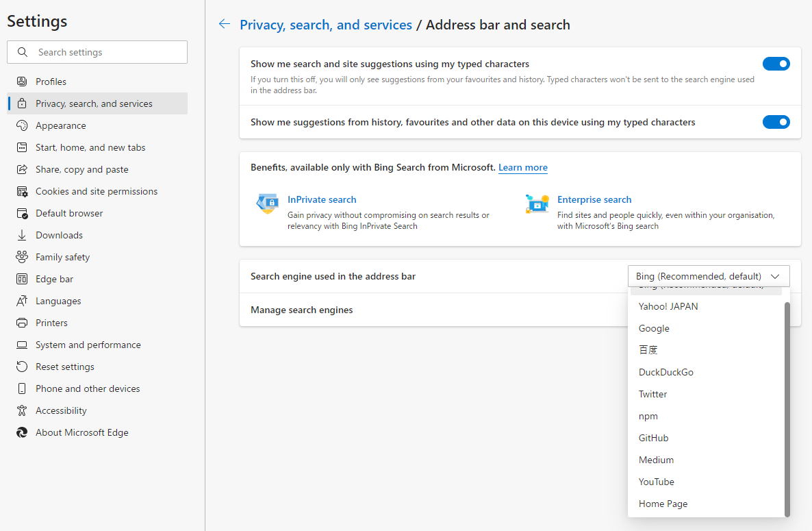812x531 pixels.
Task: Click the back arrow next to the breadcrumb
Action: (x=225, y=24)
